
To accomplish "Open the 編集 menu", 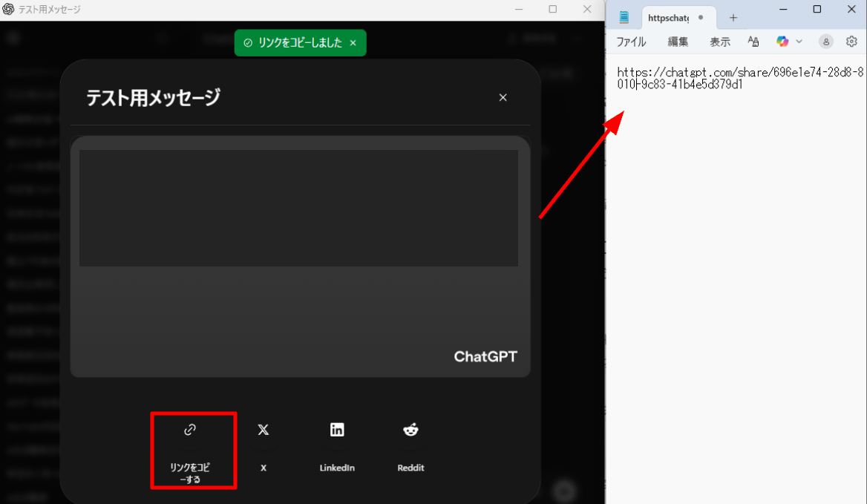I will [x=678, y=42].
